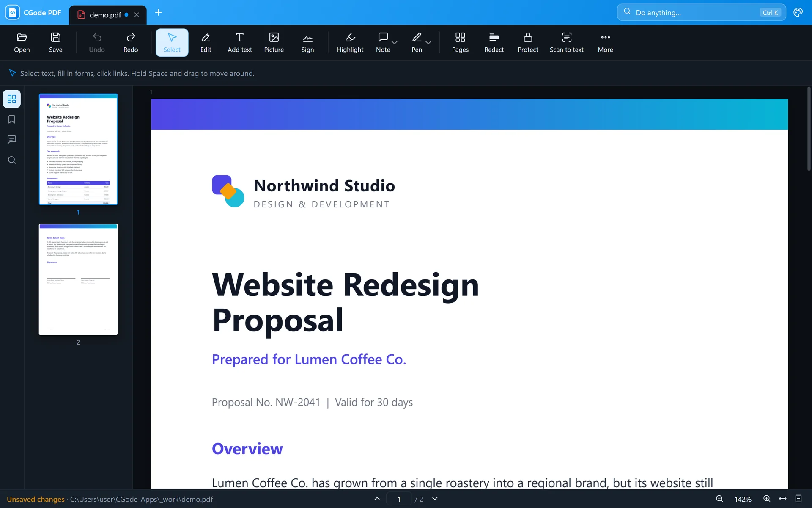This screenshot has width=812, height=508.
Task: Undo the last action
Action: pyautogui.click(x=97, y=42)
